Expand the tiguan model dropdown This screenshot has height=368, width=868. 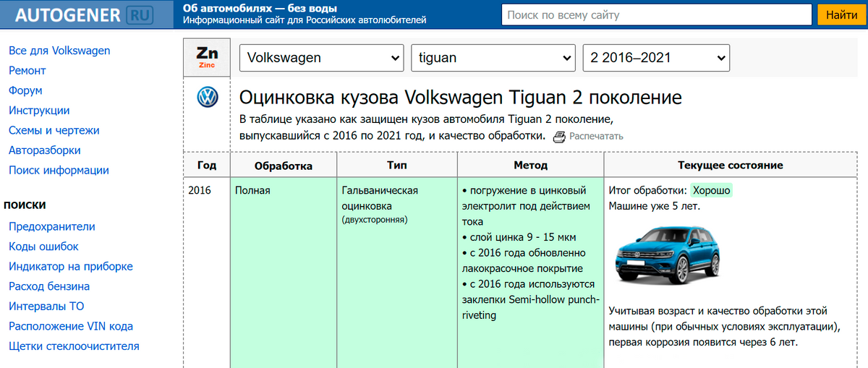coord(493,58)
